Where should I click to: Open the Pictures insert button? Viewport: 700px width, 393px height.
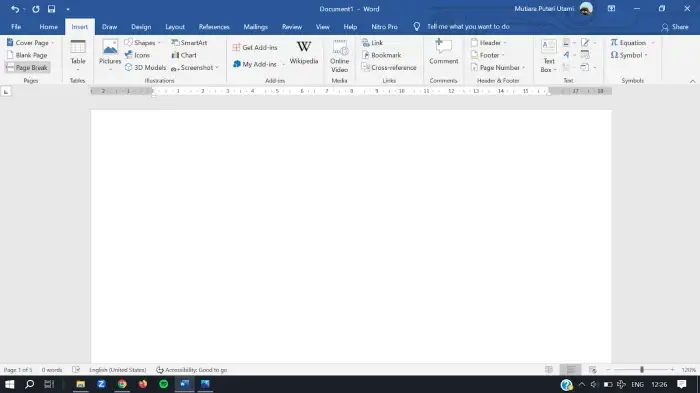pos(110,55)
